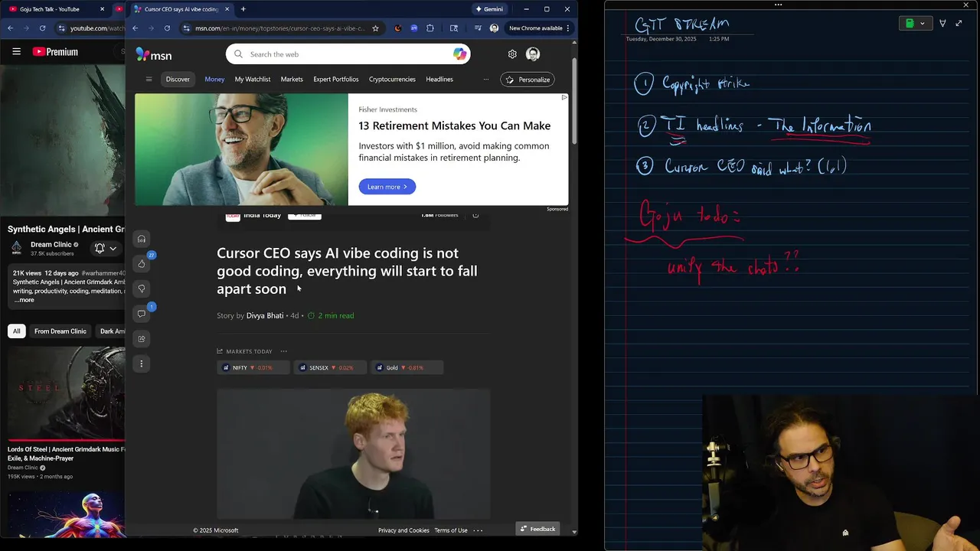980x551 pixels.
Task: Close the Cursor CEO article tab
Action: coord(227,9)
